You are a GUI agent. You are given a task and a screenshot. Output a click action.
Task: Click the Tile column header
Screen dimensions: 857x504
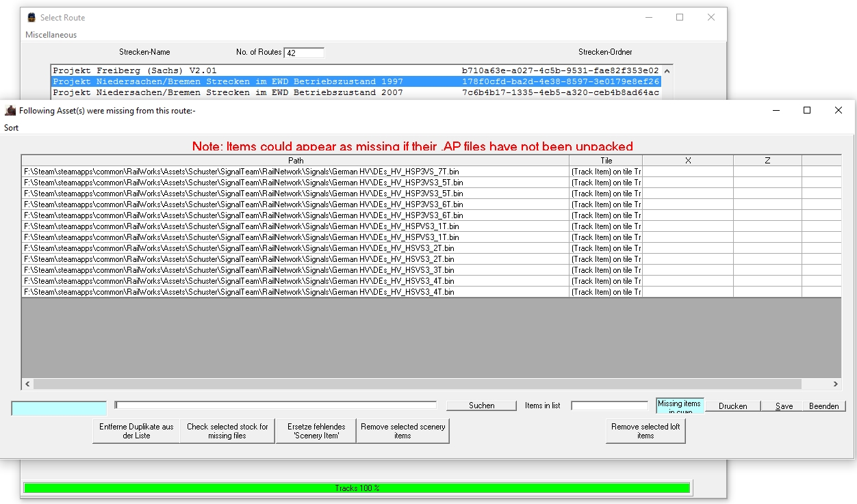(606, 161)
